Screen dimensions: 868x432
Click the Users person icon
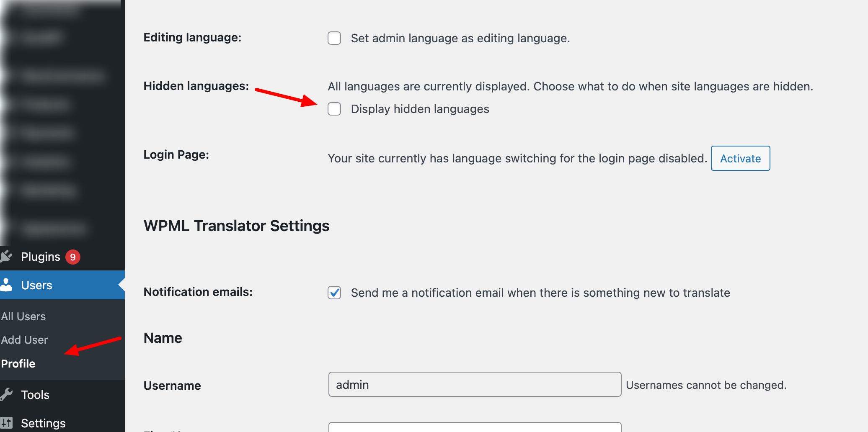(7, 285)
